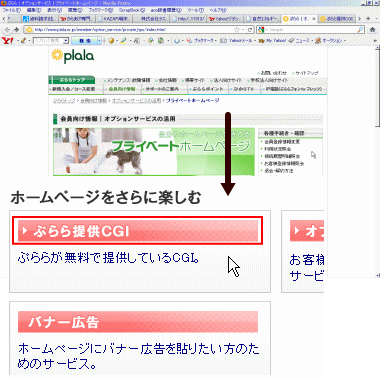380x380 pixels.
Task: Click the Yahoo! Y! toolbar logo
Action: [7, 40]
